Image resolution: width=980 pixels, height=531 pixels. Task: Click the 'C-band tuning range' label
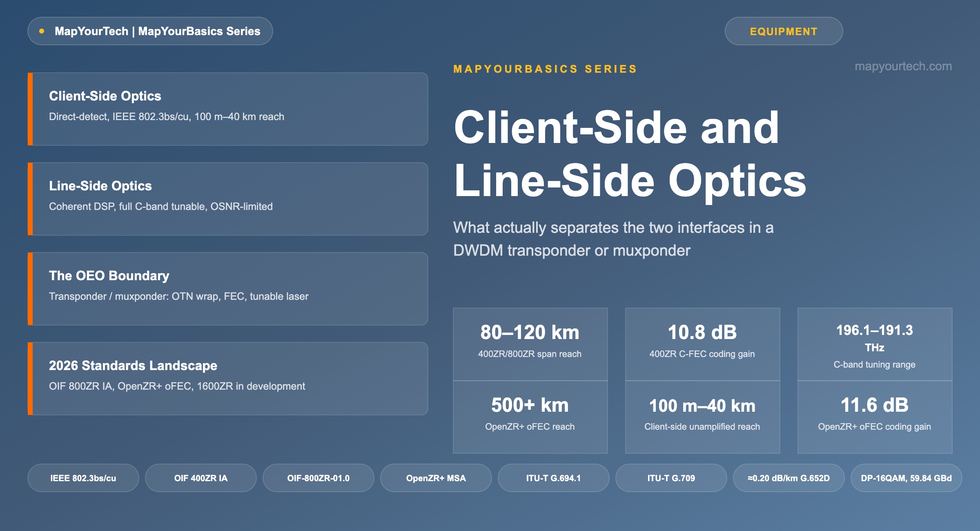875,365
